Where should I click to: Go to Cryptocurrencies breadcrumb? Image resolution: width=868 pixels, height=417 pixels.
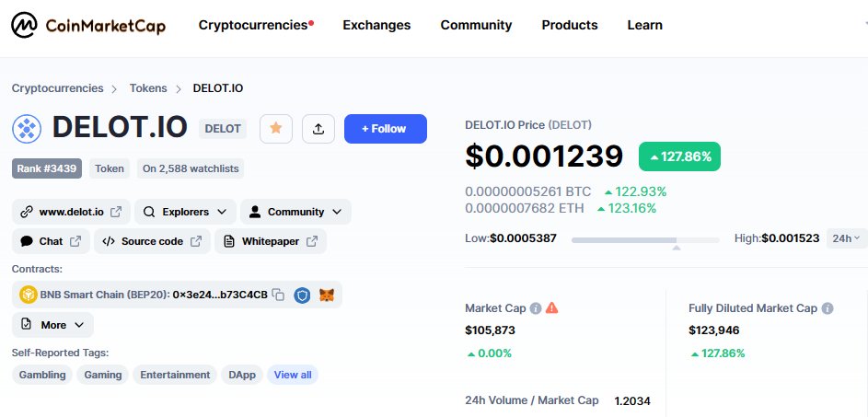point(58,88)
